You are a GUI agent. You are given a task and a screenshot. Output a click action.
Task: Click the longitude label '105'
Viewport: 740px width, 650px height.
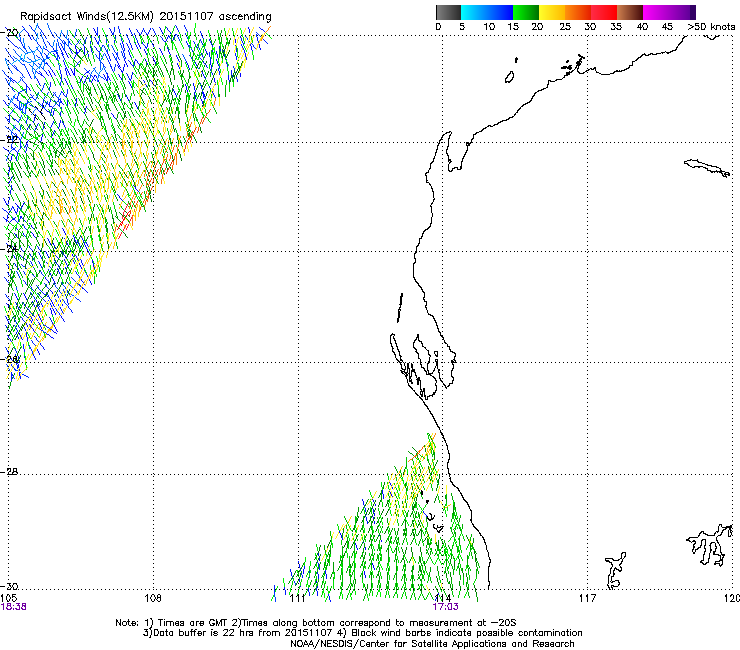[8, 598]
